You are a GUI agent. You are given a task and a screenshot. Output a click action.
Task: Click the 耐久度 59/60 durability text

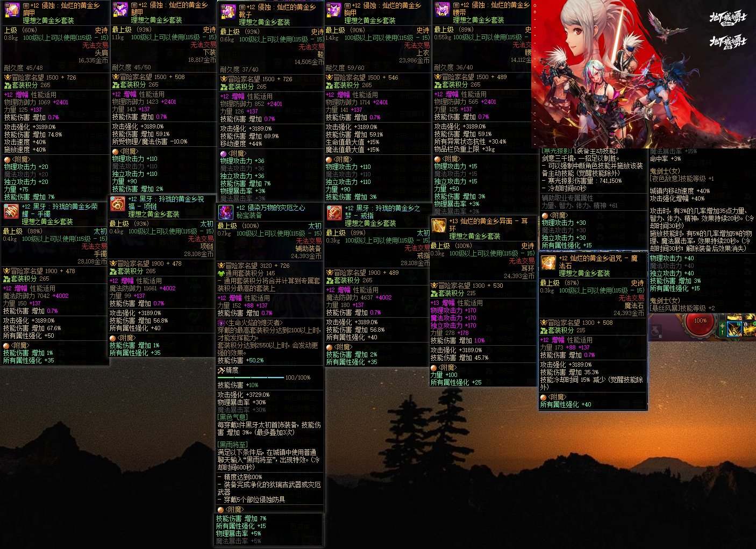pos(345,68)
